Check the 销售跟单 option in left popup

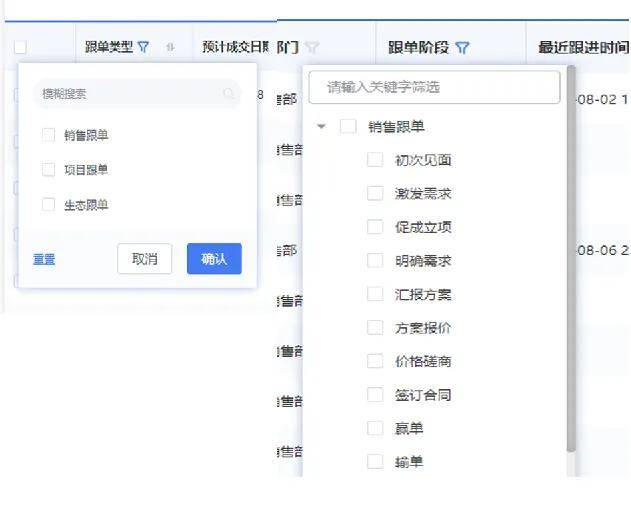[x=48, y=135]
